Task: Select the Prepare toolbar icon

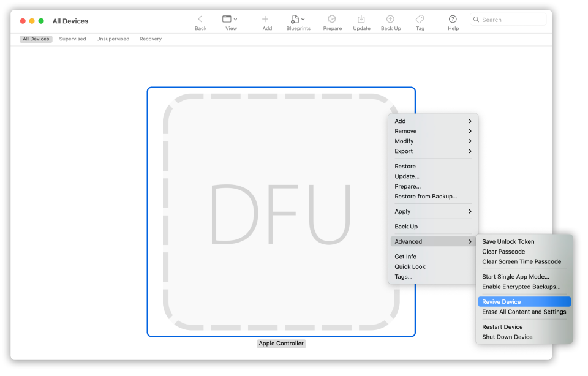Action: tap(332, 18)
